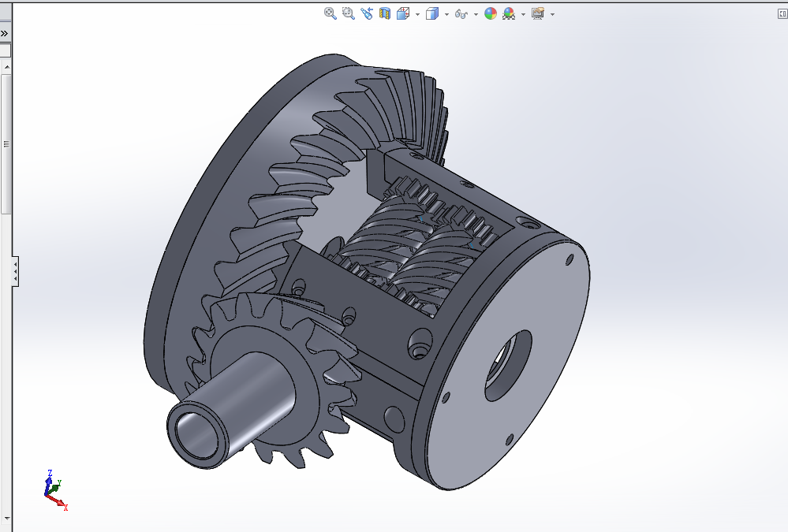Click the Hide/Show Items glasses icon
788x532 pixels.
pos(461,14)
